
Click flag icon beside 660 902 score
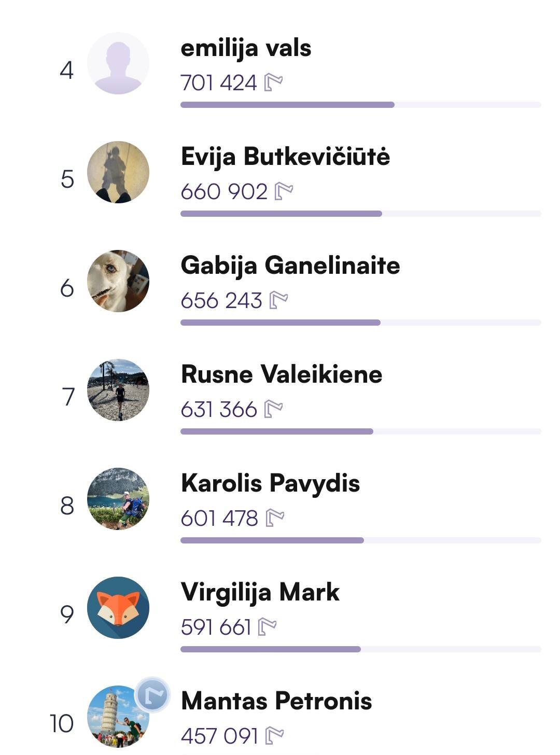click(284, 191)
